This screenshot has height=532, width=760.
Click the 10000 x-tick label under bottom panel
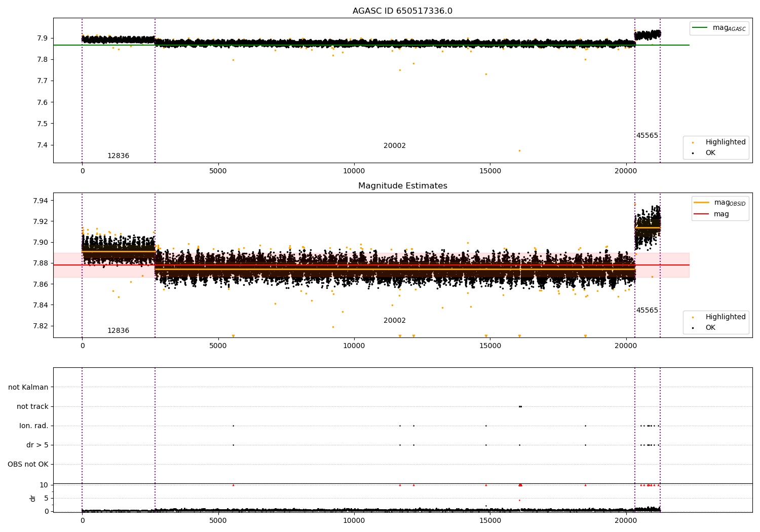click(x=354, y=521)
